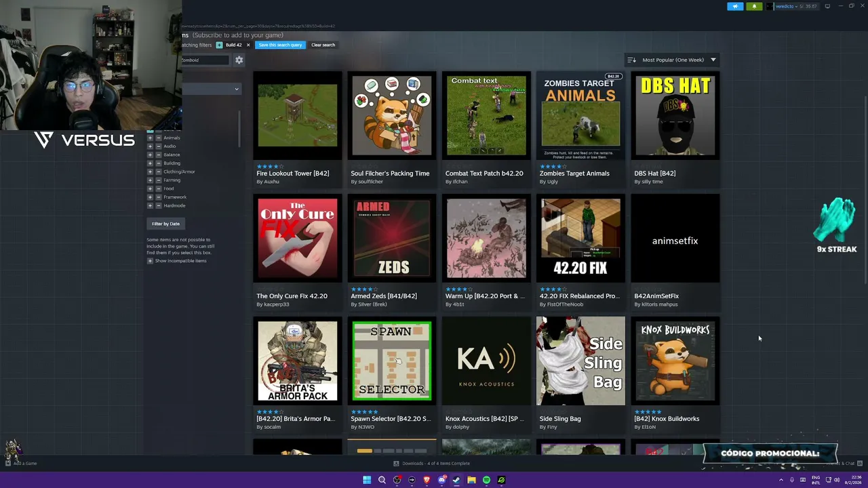Image resolution: width=868 pixels, height=488 pixels.
Task: Enable Show incompatible items checkbox
Action: [150, 261]
